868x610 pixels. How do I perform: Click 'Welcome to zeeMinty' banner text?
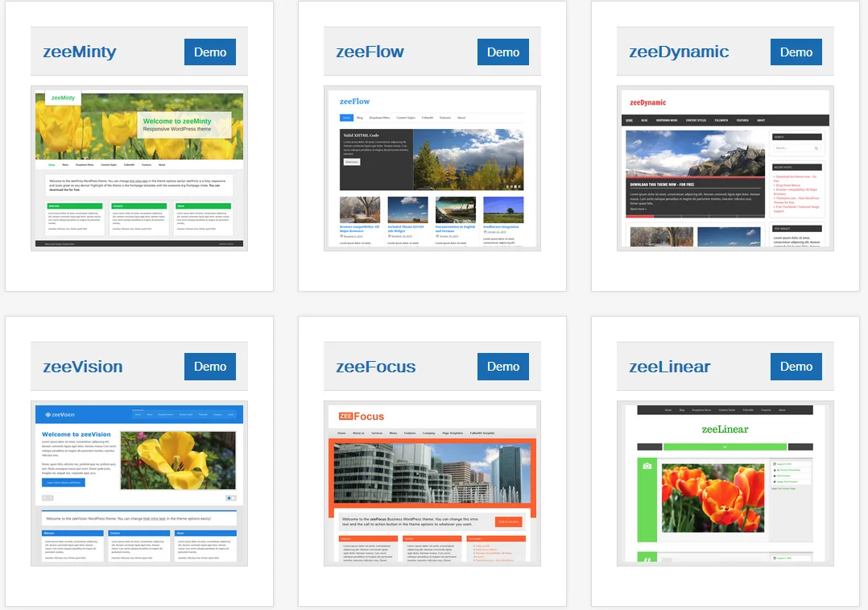point(177,121)
